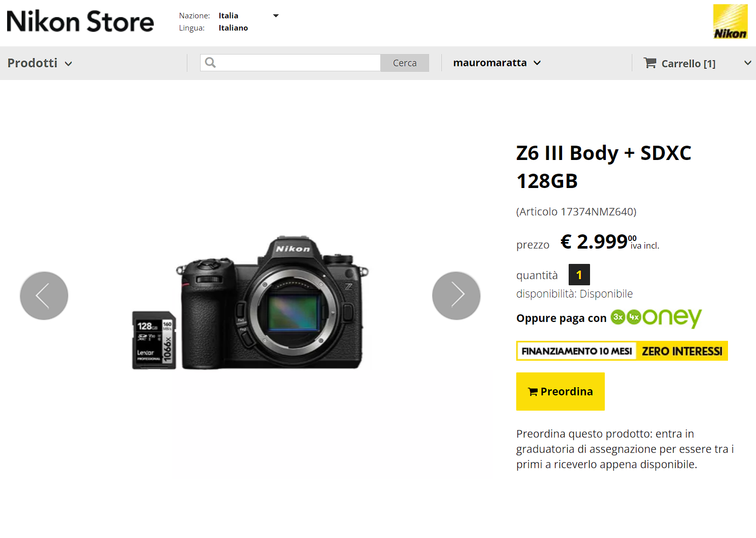Show previous product image arrow
The image size is (756, 538).
[x=44, y=295]
